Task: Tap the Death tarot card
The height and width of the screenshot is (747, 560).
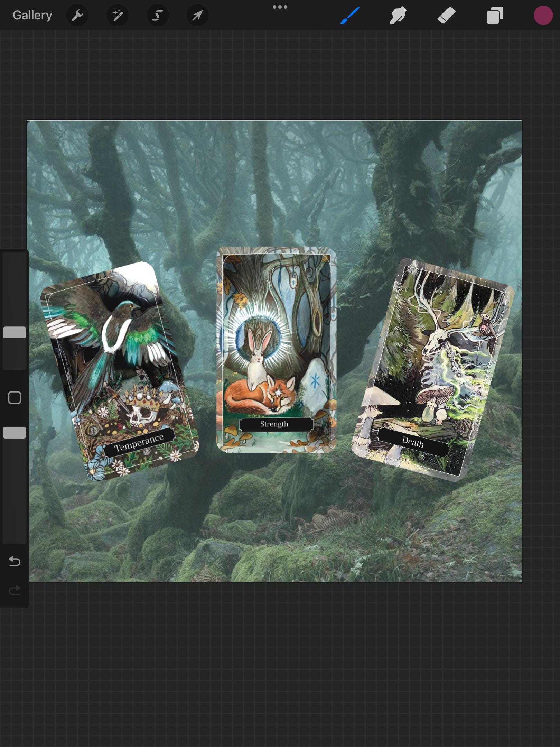Action: [x=433, y=370]
